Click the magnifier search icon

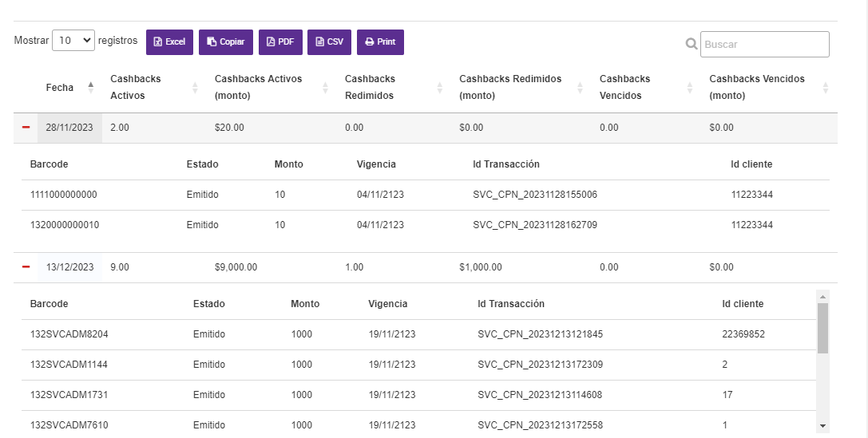(x=692, y=45)
